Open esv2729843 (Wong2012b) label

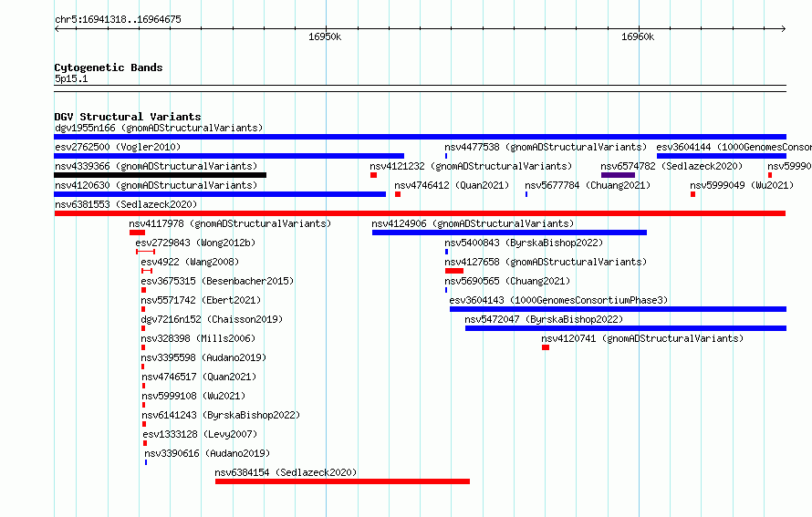[195, 243]
